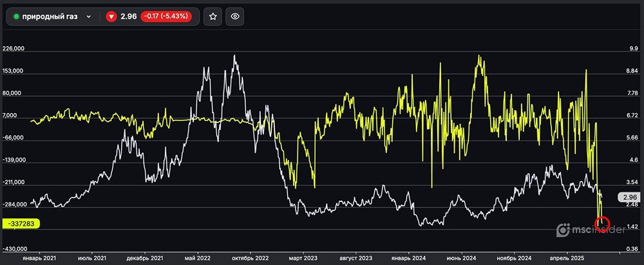Click the апрель 2025 date label
This screenshot has height=265, width=644.
coord(567,259)
